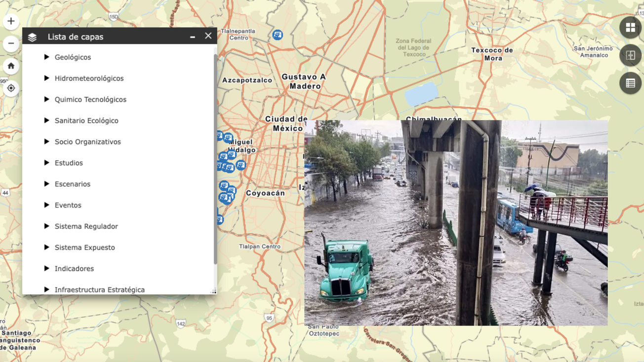Click the Texcoco de Mora map label

492,54
